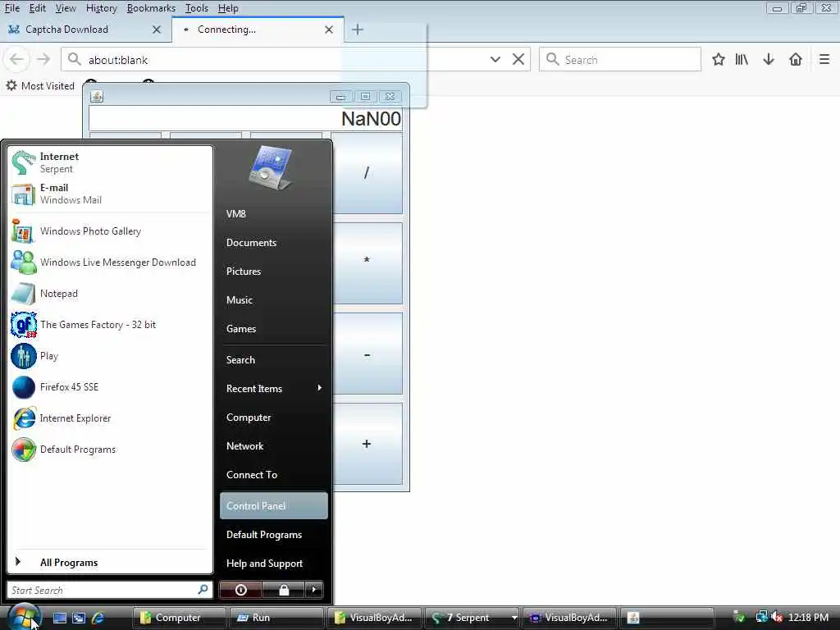Open the Library bookmarks icon

coord(742,59)
